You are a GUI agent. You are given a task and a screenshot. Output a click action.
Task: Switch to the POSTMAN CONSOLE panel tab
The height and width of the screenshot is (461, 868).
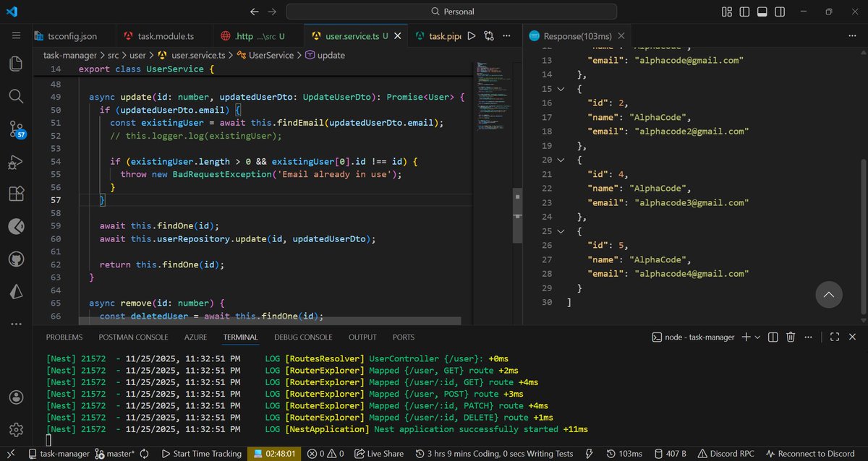[133, 337]
